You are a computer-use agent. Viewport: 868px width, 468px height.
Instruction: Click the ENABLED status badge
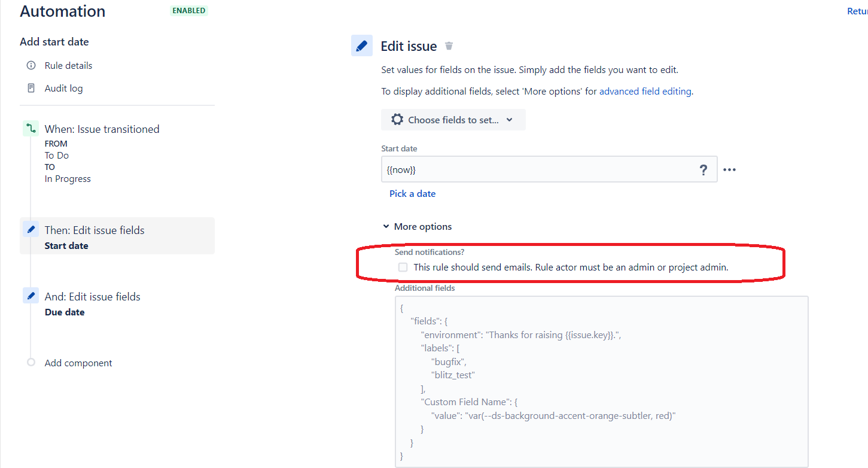pyautogui.click(x=189, y=10)
